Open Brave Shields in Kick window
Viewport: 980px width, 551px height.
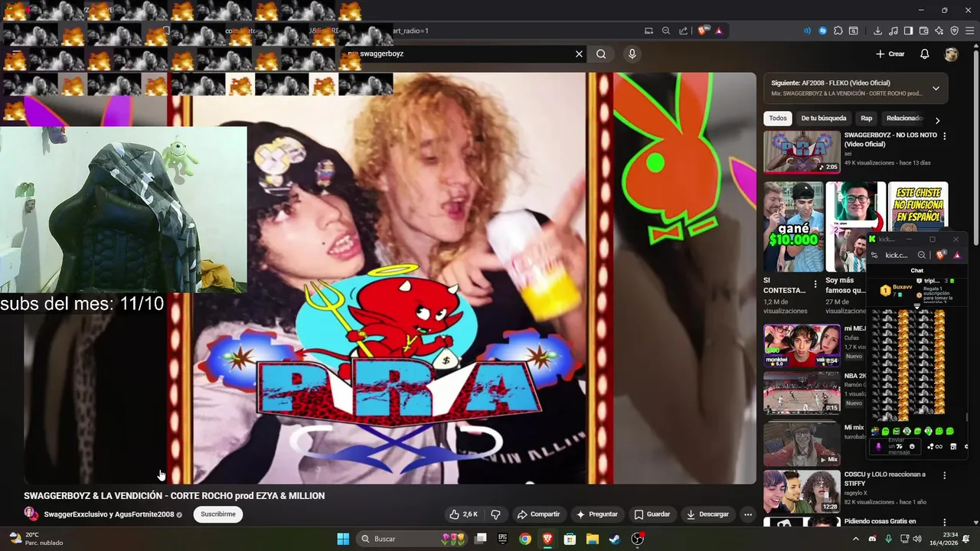click(942, 255)
